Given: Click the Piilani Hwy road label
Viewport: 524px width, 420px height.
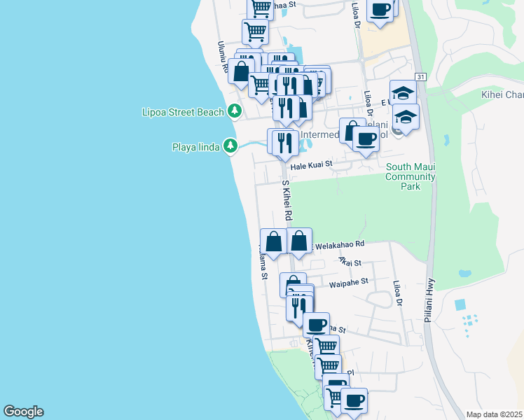Looking at the screenshot, I should pyautogui.click(x=429, y=300).
